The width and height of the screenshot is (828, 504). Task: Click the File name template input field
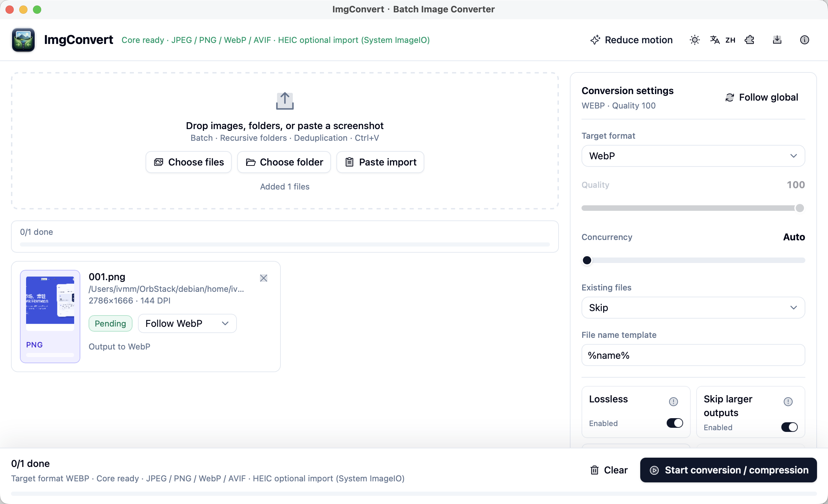click(693, 355)
